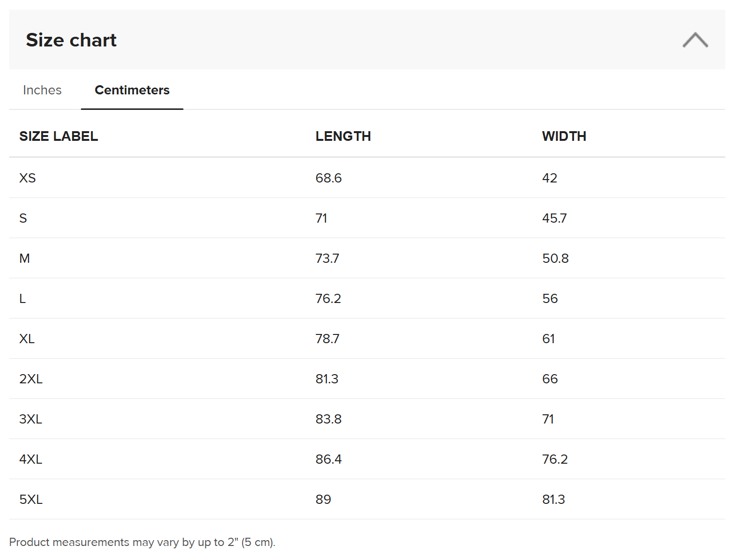Click the L size row label
This screenshot has width=732, height=560.
pyautogui.click(x=23, y=299)
